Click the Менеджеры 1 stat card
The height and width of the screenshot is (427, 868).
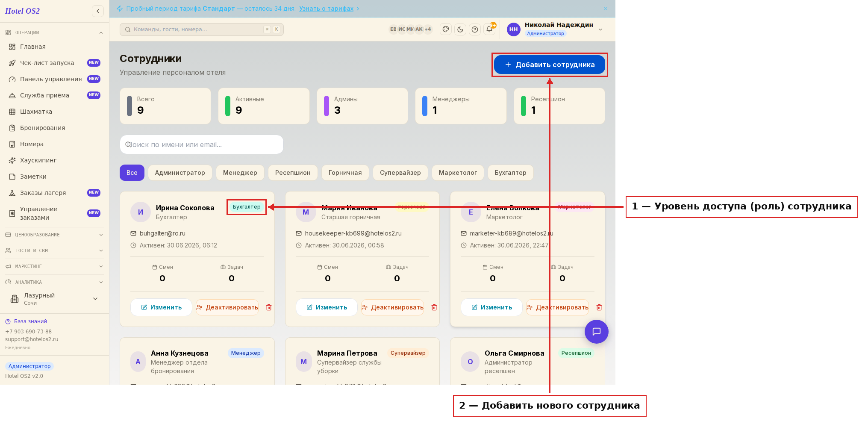pyautogui.click(x=461, y=106)
